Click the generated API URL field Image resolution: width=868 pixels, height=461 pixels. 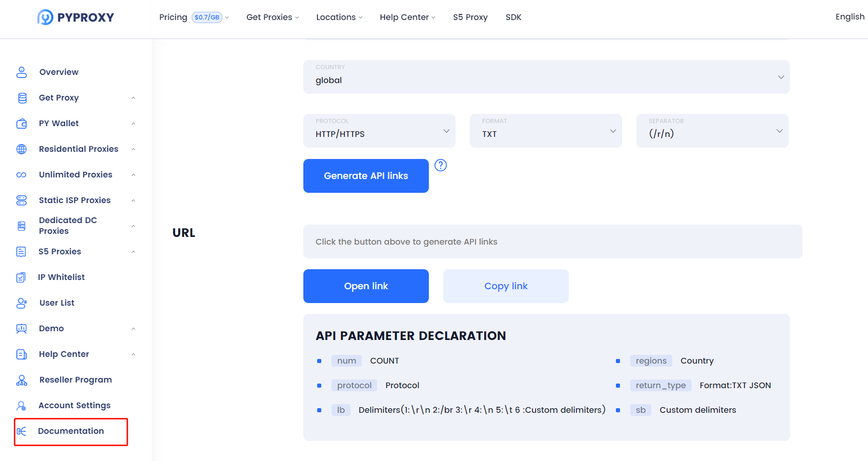[552, 242]
